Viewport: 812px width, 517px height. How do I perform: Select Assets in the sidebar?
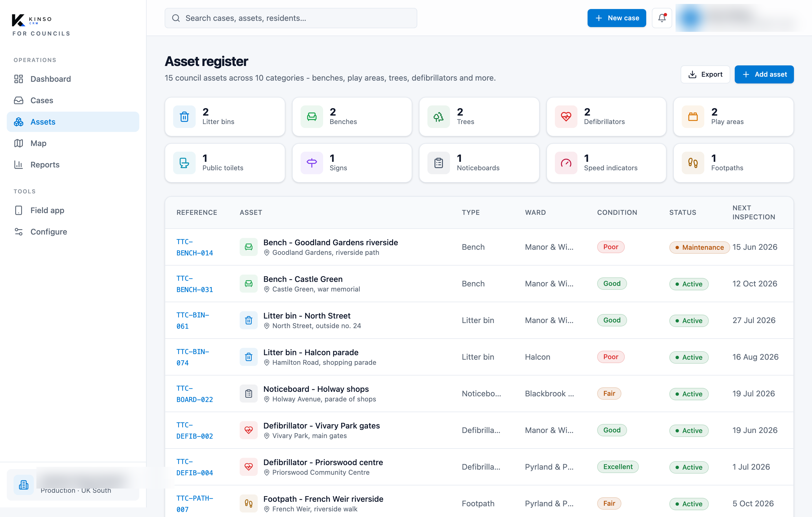click(x=73, y=122)
